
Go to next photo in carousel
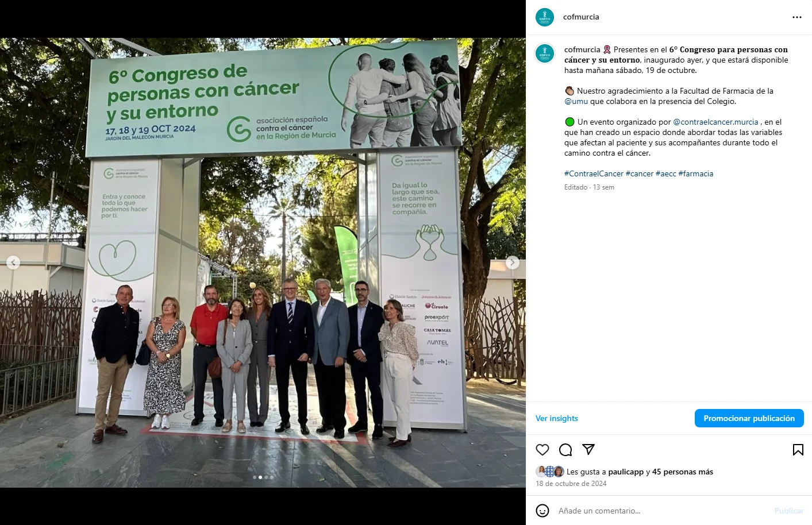coord(513,262)
